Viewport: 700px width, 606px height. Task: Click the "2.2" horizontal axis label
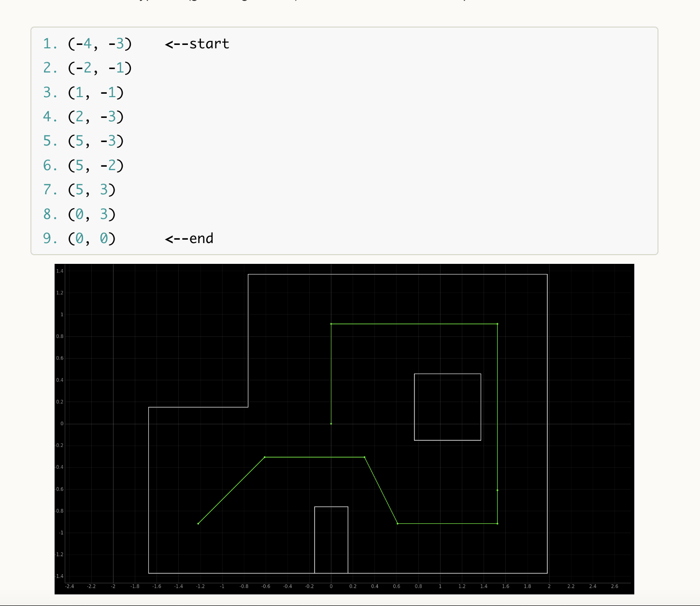[571, 586]
